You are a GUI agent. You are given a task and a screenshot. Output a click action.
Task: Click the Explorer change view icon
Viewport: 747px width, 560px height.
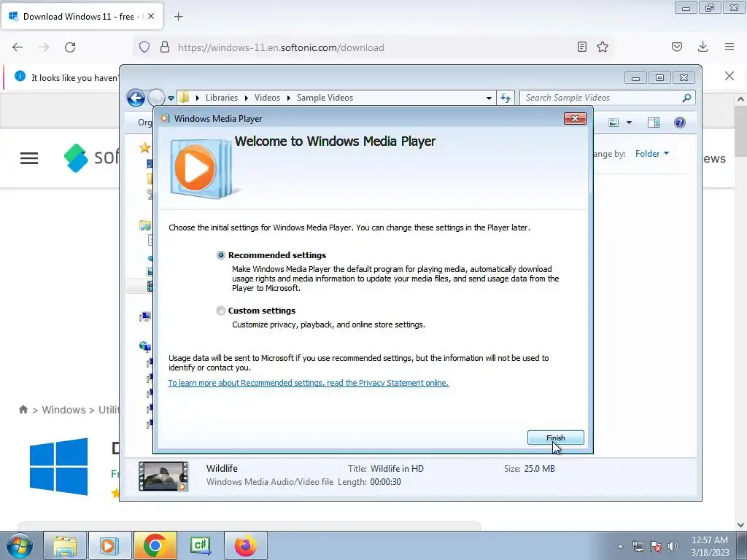(x=614, y=122)
